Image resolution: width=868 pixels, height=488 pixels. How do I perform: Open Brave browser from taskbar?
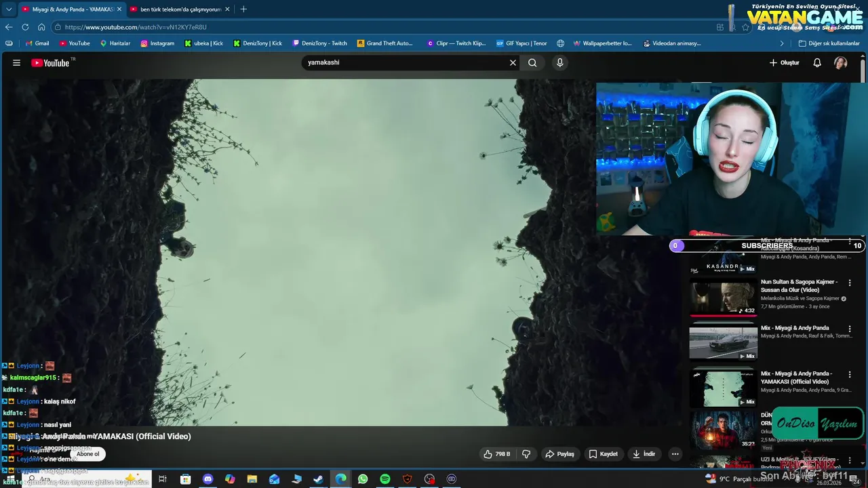point(408,479)
